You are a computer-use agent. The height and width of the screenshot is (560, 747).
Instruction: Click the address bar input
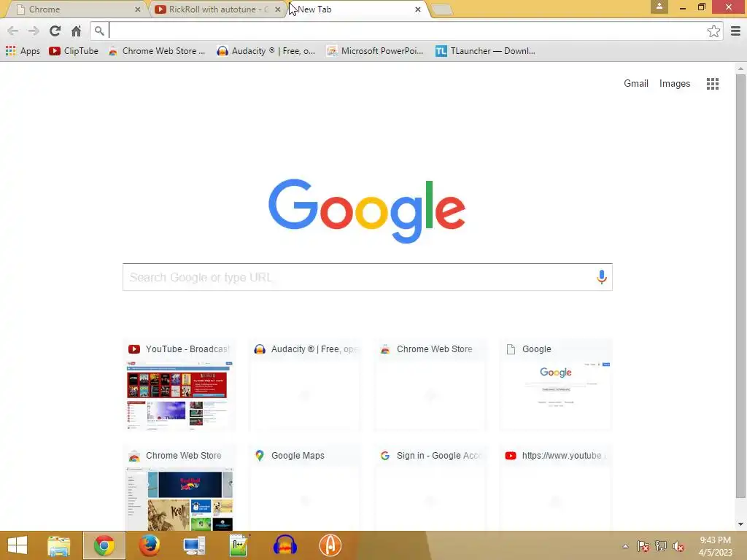point(407,31)
